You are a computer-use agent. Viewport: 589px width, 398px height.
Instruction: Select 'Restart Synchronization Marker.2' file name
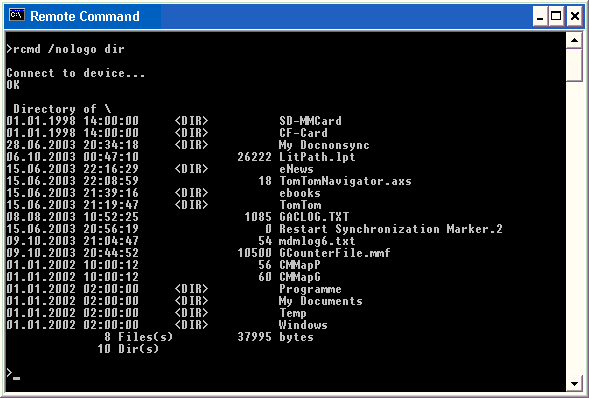391,229
